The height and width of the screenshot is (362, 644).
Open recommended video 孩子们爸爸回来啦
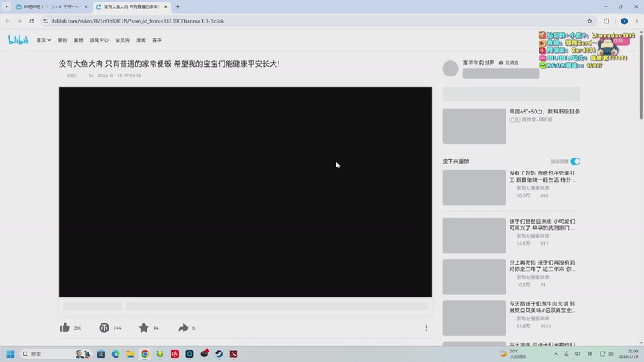(542, 224)
